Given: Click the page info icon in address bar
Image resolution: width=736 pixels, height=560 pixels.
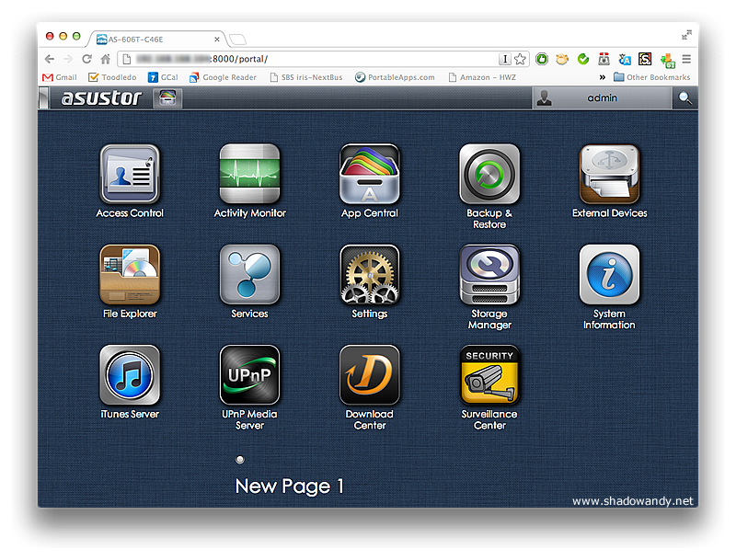Looking at the screenshot, I should point(126,59).
